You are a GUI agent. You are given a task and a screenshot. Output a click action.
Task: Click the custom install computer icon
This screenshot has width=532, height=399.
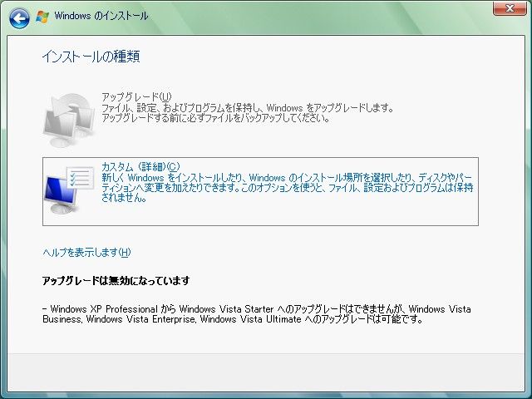coord(68,188)
